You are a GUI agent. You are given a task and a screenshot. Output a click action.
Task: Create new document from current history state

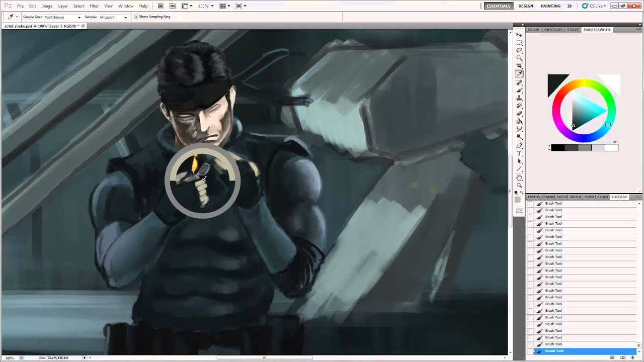click(x=612, y=357)
